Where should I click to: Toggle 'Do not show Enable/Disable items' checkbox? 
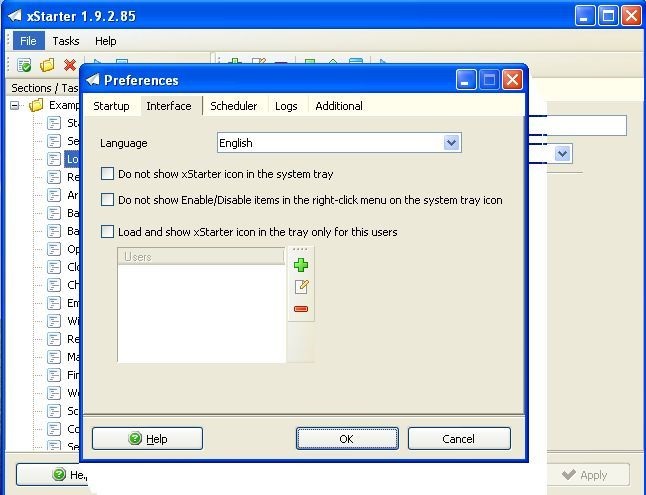[107, 199]
